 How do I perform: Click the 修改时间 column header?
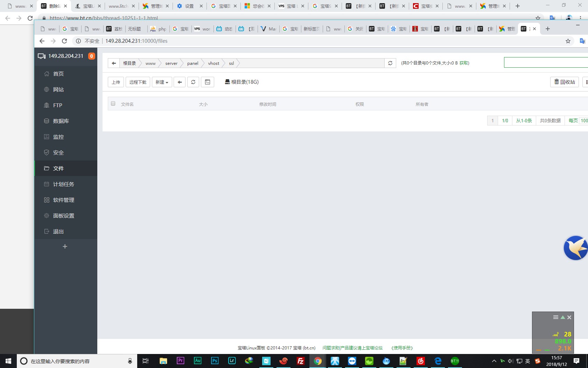pos(268,104)
